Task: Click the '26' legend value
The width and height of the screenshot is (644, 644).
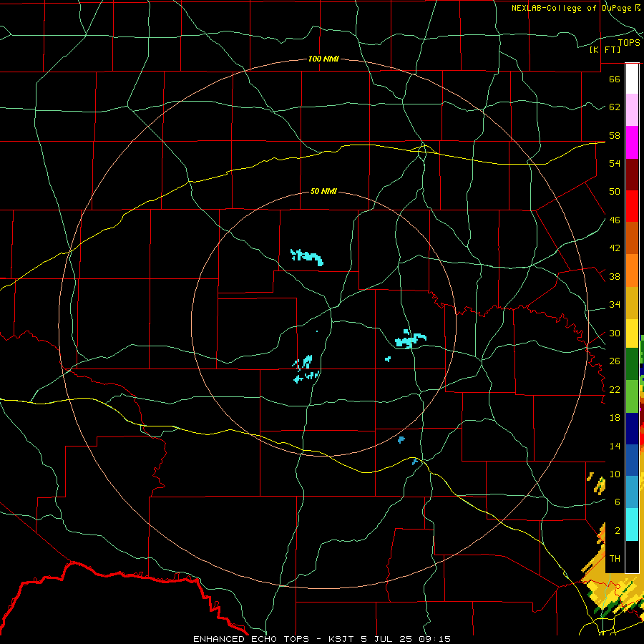Action: [x=615, y=361]
